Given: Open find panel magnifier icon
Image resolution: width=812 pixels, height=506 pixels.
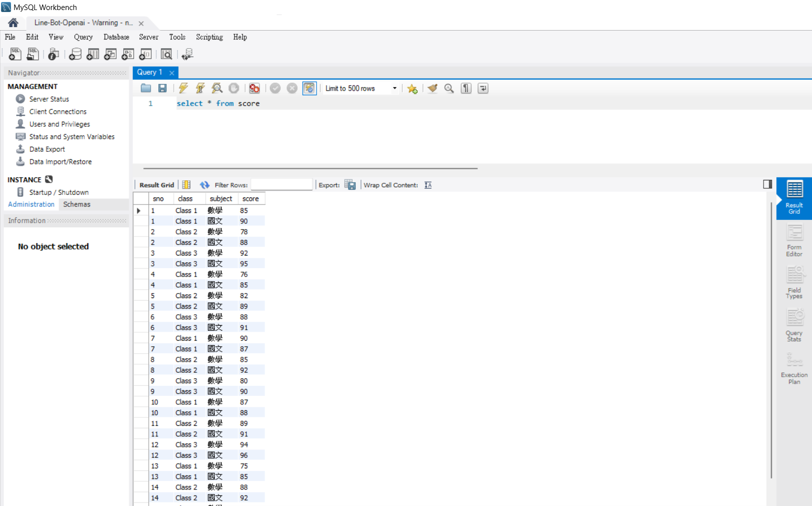Looking at the screenshot, I should click(449, 88).
